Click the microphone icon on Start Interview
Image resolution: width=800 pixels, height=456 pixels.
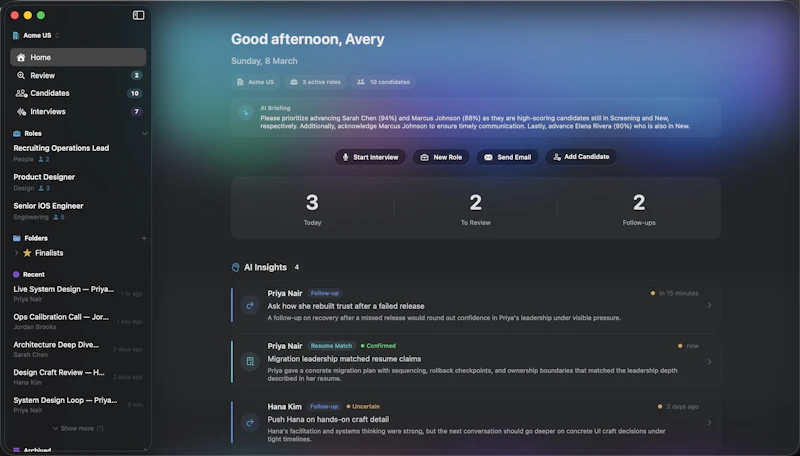coord(345,157)
